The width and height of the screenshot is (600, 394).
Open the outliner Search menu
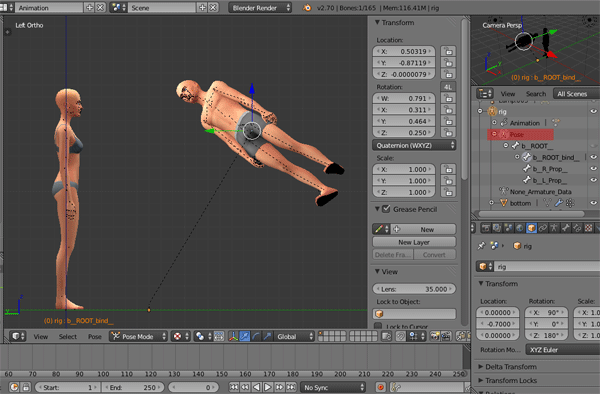tap(536, 94)
